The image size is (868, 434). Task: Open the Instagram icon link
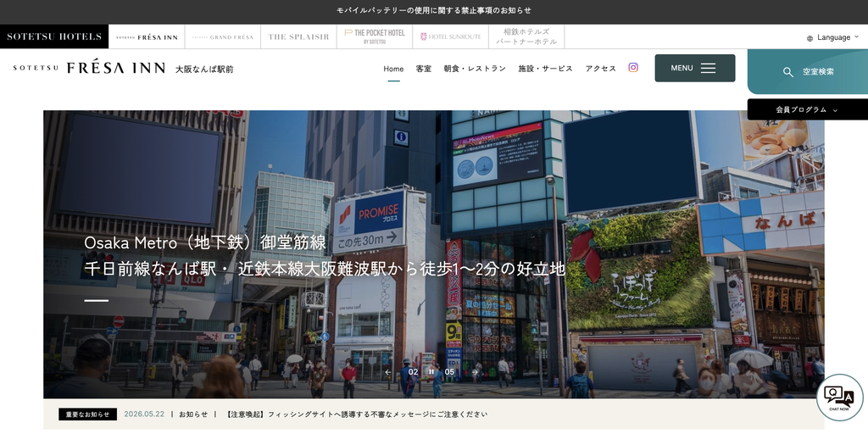point(633,68)
